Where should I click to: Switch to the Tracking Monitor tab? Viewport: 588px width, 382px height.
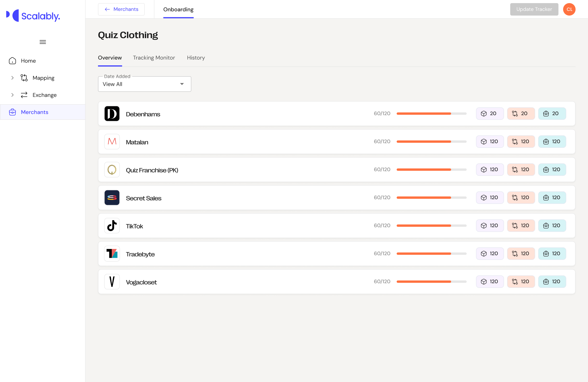coord(154,58)
